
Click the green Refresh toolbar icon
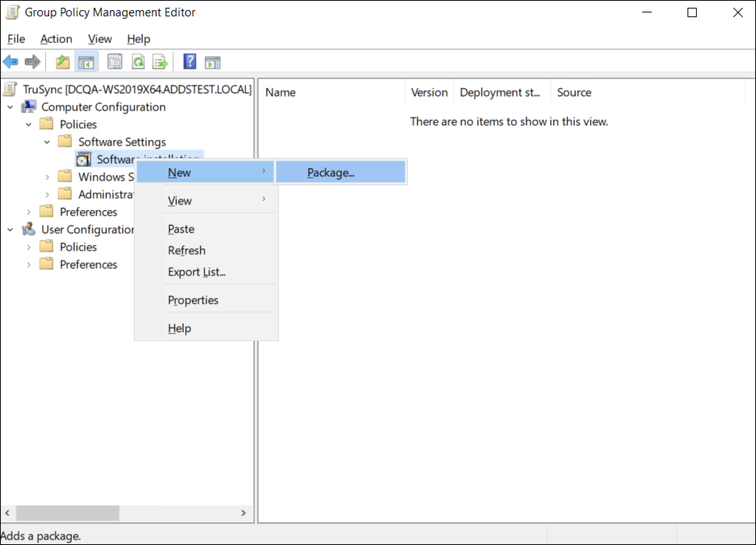pyautogui.click(x=138, y=62)
